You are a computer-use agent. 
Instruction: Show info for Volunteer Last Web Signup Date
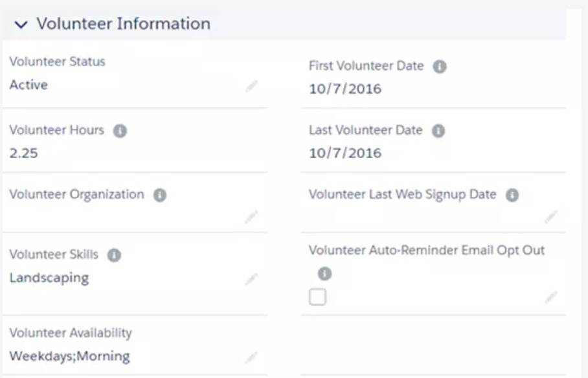[x=512, y=195]
